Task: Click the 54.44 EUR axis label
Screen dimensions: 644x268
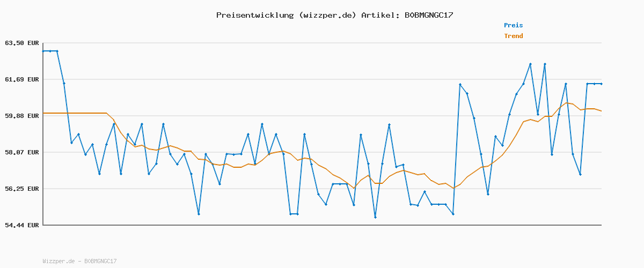Action: tap(22, 225)
